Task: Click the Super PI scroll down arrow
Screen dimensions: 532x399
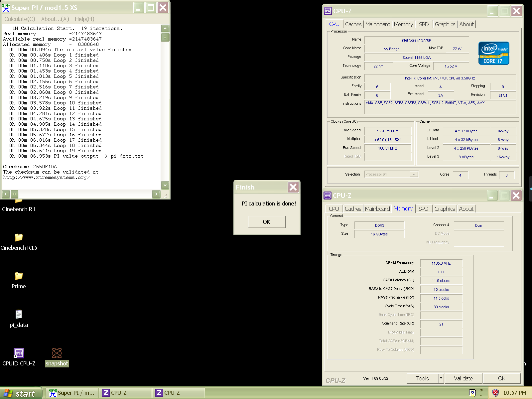Action: point(165,185)
